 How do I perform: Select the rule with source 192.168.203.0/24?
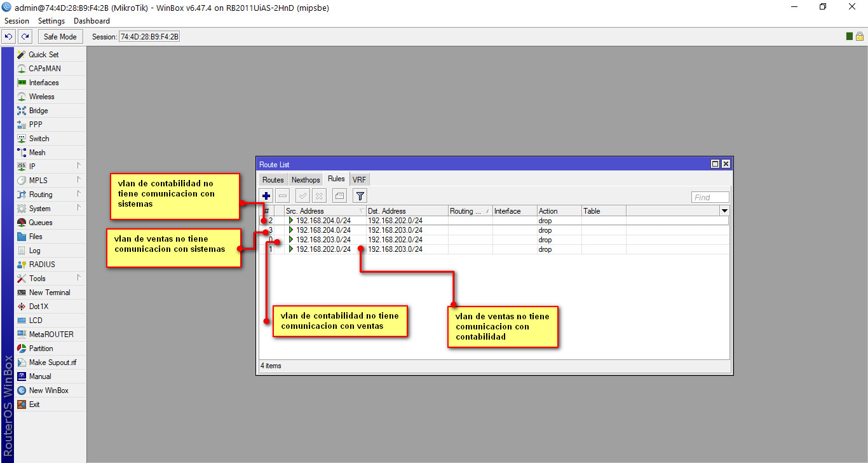(323, 240)
